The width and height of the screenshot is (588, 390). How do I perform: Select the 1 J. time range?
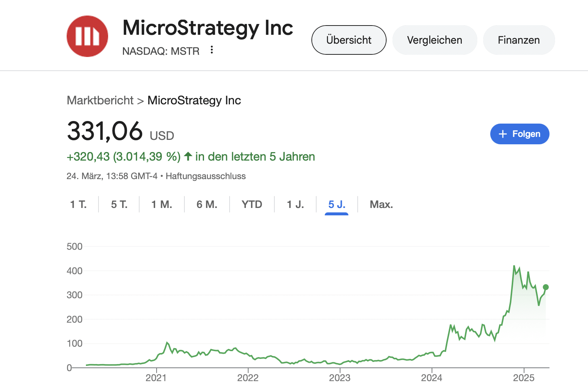(x=295, y=204)
